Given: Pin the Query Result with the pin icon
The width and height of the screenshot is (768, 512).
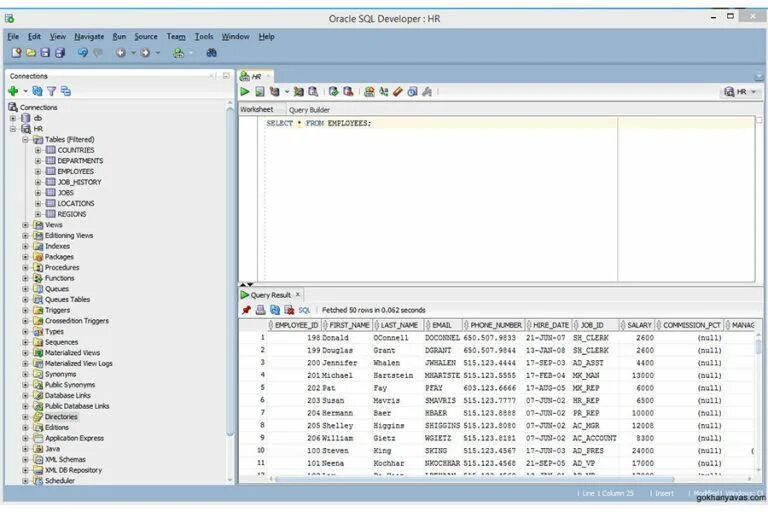Looking at the screenshot, I should point(246,310).
